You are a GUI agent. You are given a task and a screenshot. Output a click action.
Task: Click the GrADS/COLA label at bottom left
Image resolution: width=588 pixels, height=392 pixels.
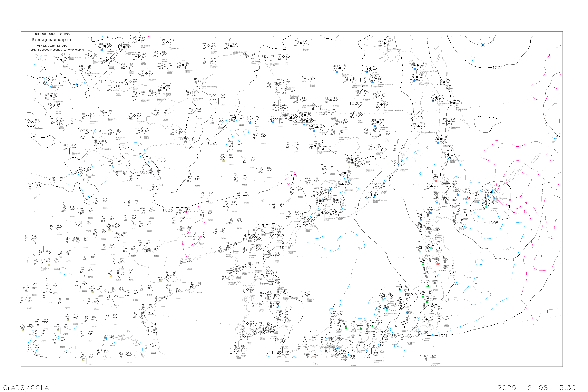26,387
